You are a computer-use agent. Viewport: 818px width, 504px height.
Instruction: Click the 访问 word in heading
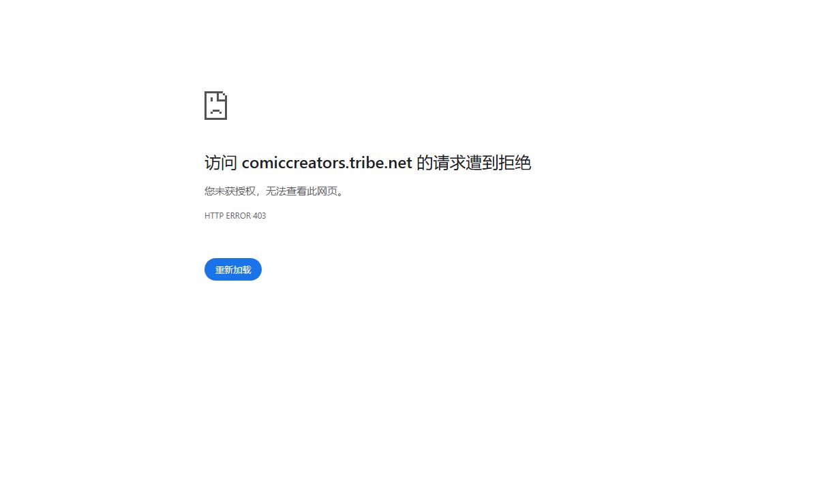pyautogui.click(x=221, y=163)
